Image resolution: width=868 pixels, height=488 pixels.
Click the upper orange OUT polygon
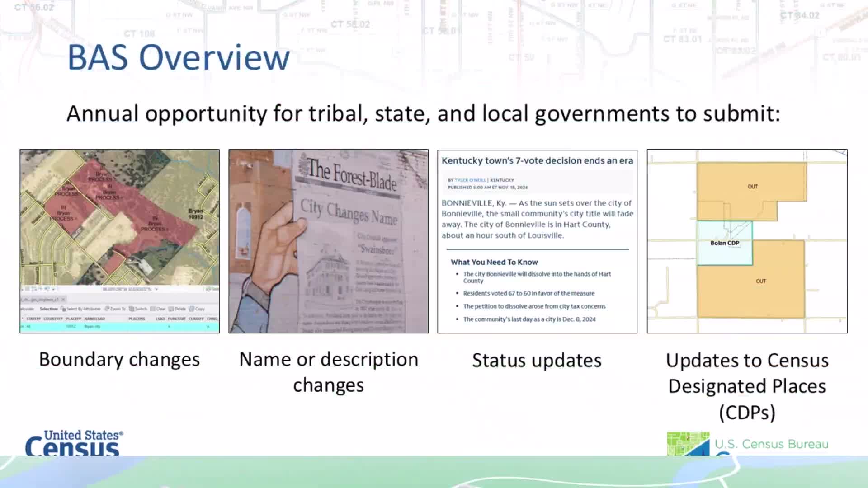click(x=752, y=187)
